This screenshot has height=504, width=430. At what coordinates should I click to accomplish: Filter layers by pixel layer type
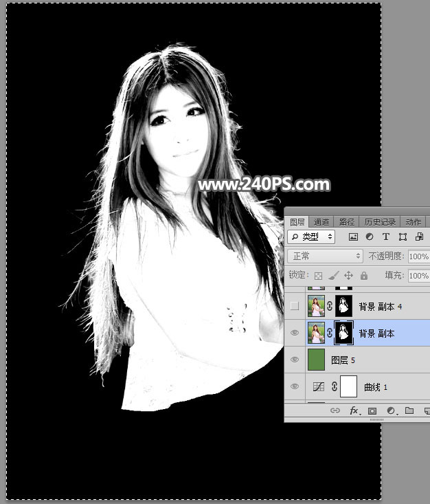pyautogui.click(x=353, y=237)
